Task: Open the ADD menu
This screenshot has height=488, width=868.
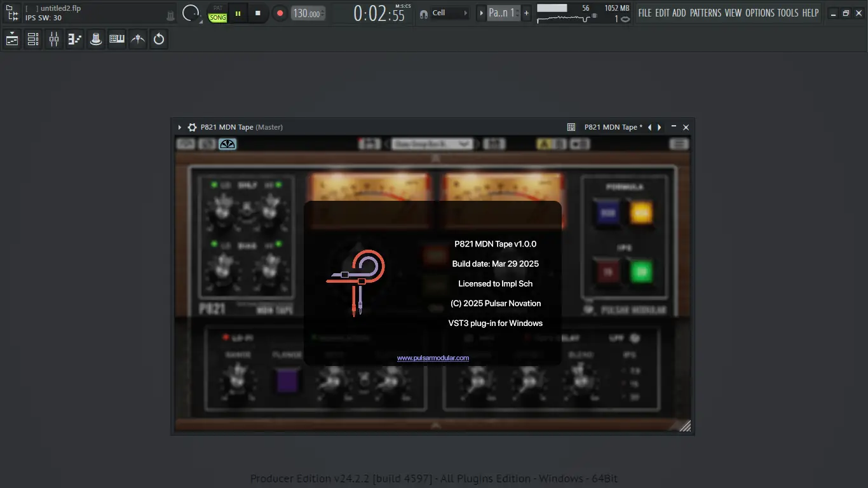Action: click(679, 13)
